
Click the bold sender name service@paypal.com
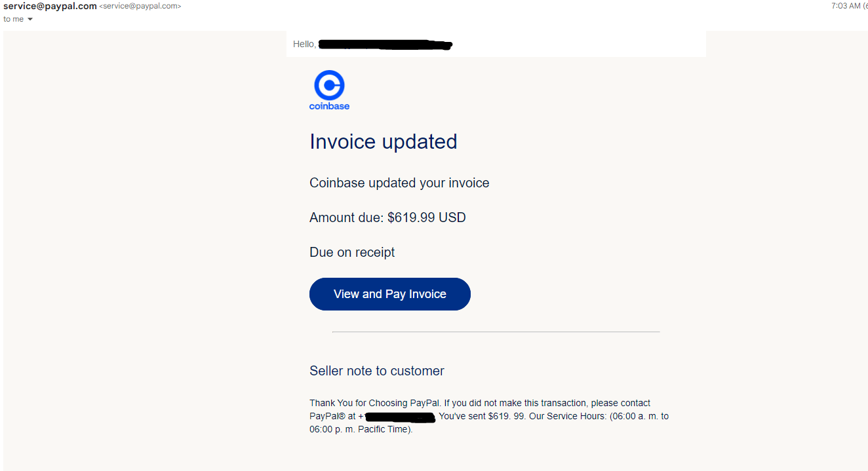(50, 6)
